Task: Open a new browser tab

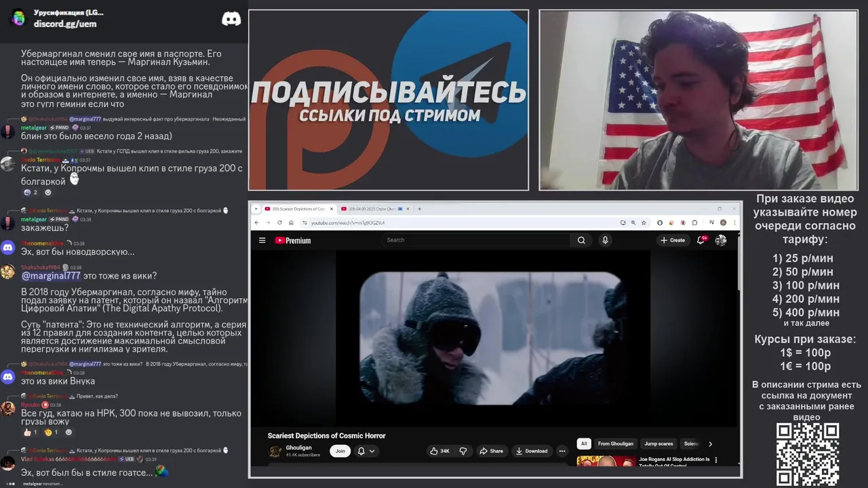Action: (x=419, y=209)
